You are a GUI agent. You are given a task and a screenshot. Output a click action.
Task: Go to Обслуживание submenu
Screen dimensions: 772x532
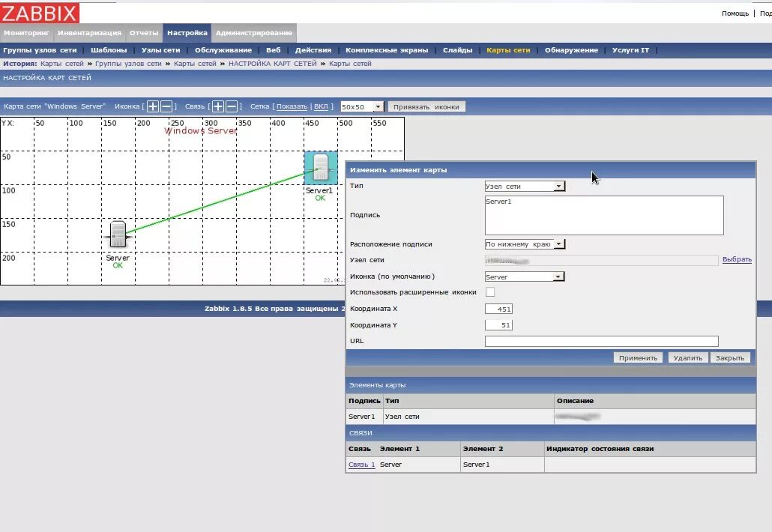223,49
